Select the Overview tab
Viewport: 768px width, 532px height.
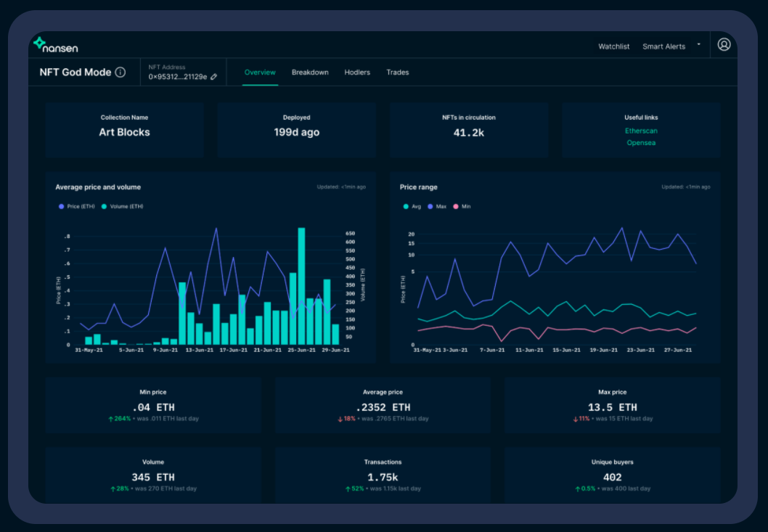[x=260, y=73]
